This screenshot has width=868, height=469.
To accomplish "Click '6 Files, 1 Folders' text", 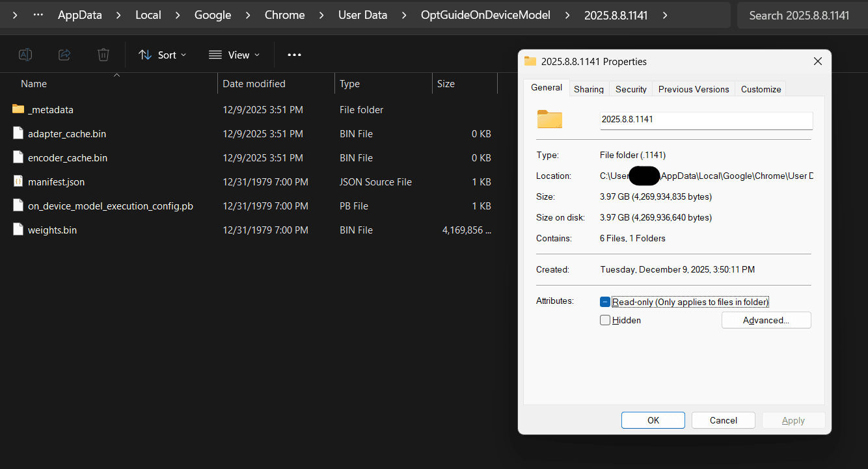I will [632, 238].
